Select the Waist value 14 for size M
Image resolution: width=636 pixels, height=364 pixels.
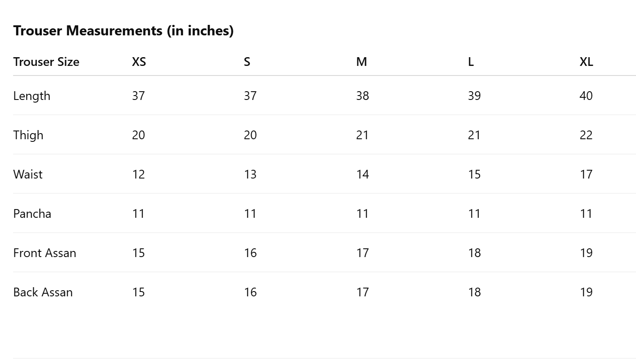click(362, 175)
